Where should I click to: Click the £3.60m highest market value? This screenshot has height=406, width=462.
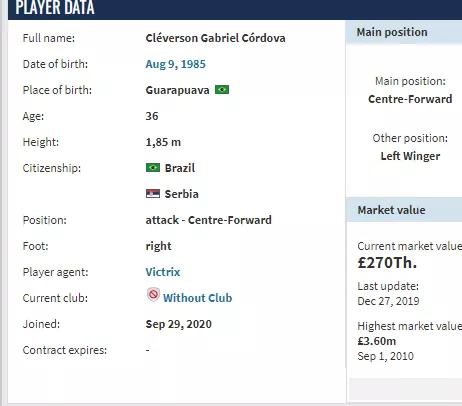(x=377, y=341)
